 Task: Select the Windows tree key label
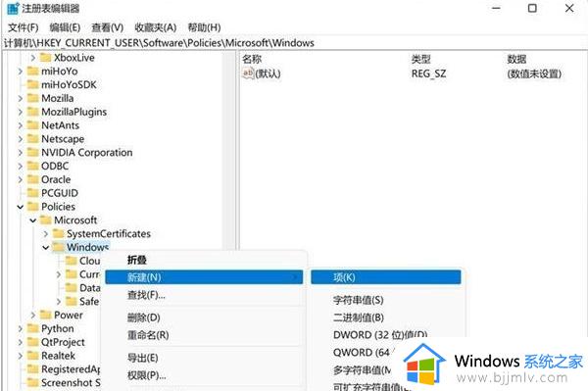(88, 247)
